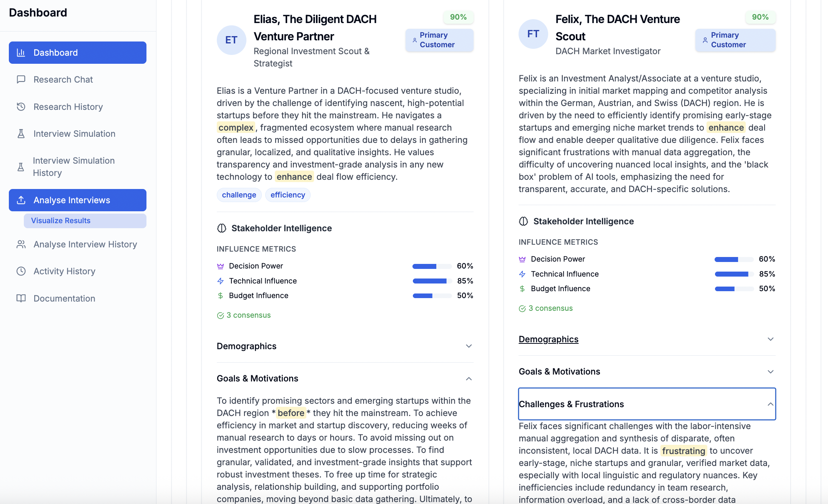Select Research History from the sidebar
Image resolution: width=828 pixels, height=504 pixels.
point(68,107)
